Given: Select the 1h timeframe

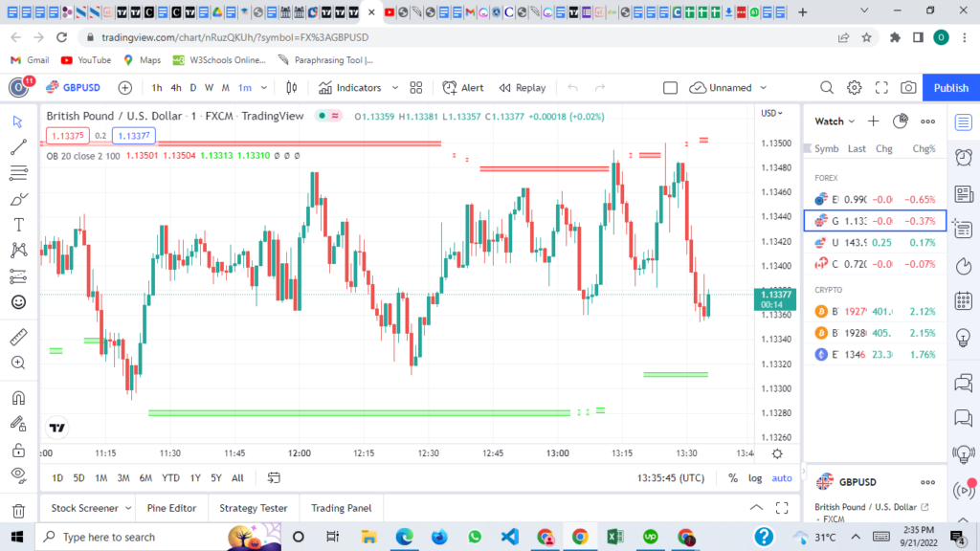Looking at the screenshot, I should [156, 87].
